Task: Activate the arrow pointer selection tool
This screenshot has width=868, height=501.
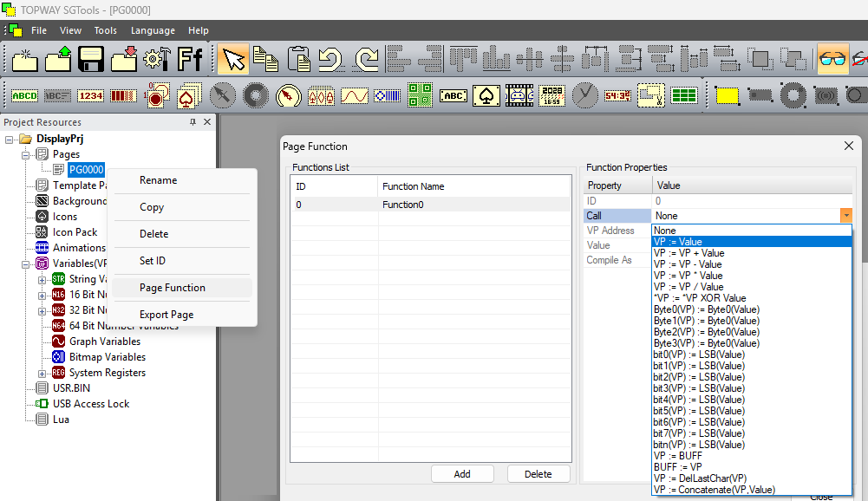Action: click(x=233, y=59)
